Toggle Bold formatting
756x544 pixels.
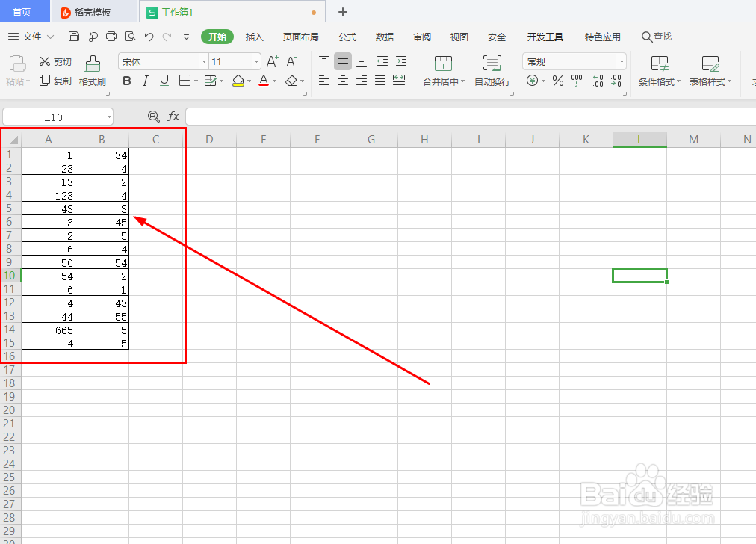tap(127, 81)
